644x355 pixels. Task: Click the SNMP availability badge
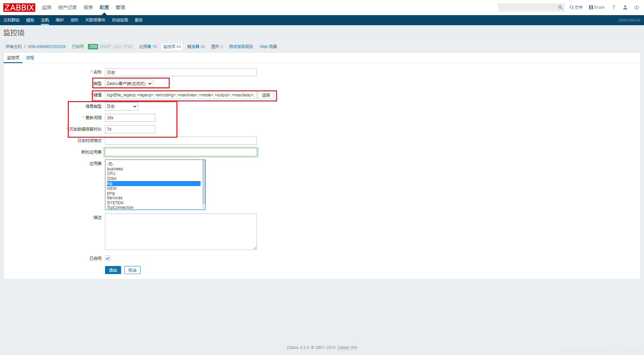click(x=105, y=47)
